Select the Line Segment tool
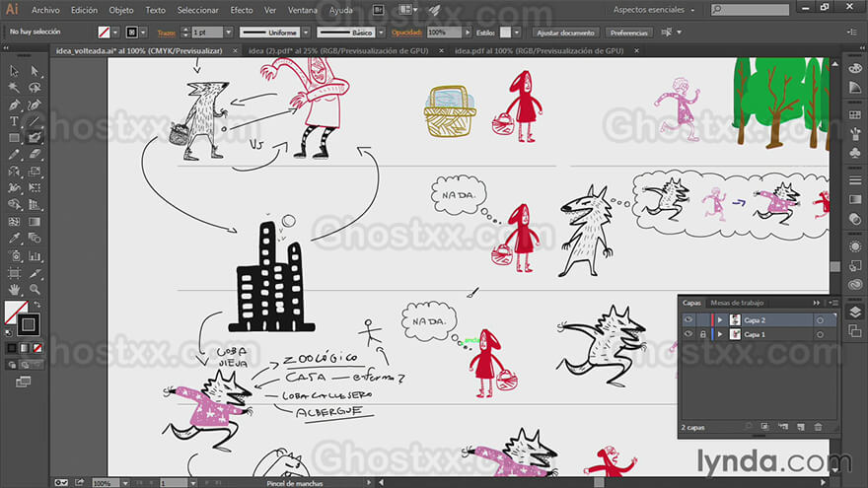The image size is (868, 488). pyautogui.click(x=35, y=121)
